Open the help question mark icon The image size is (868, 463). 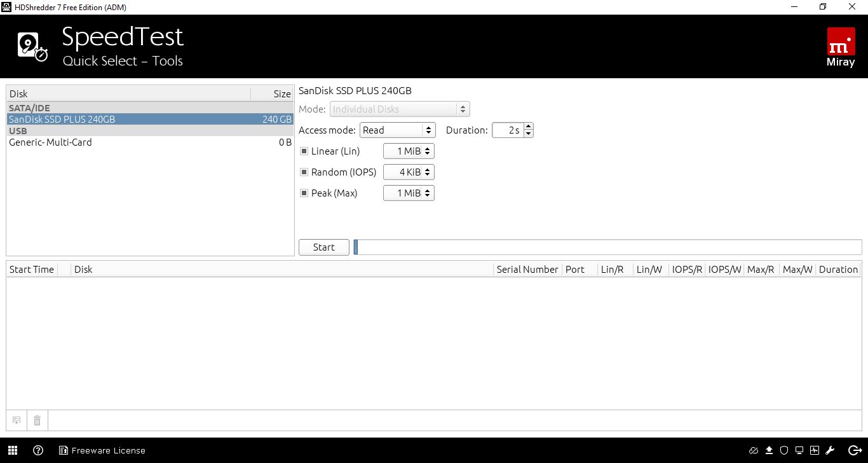coord(38,450)
